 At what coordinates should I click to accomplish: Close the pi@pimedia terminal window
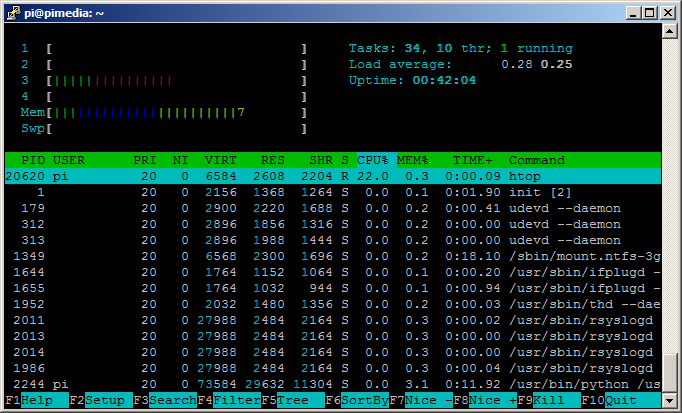point(668,13)
